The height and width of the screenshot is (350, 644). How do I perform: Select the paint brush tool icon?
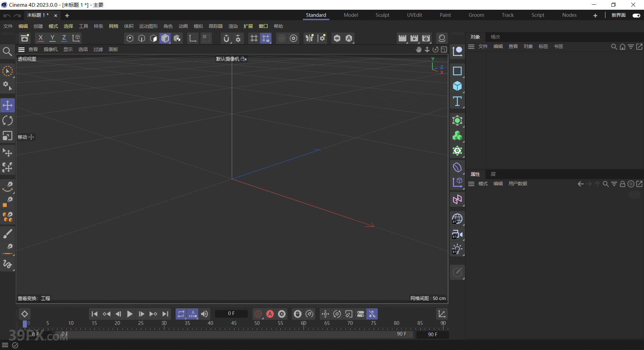pyautogui.click(x=7, y=234)
